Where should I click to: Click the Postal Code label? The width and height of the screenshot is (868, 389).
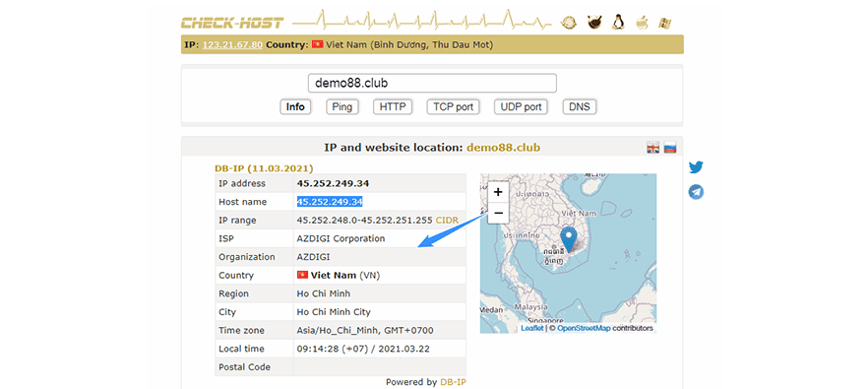[245, 366]
